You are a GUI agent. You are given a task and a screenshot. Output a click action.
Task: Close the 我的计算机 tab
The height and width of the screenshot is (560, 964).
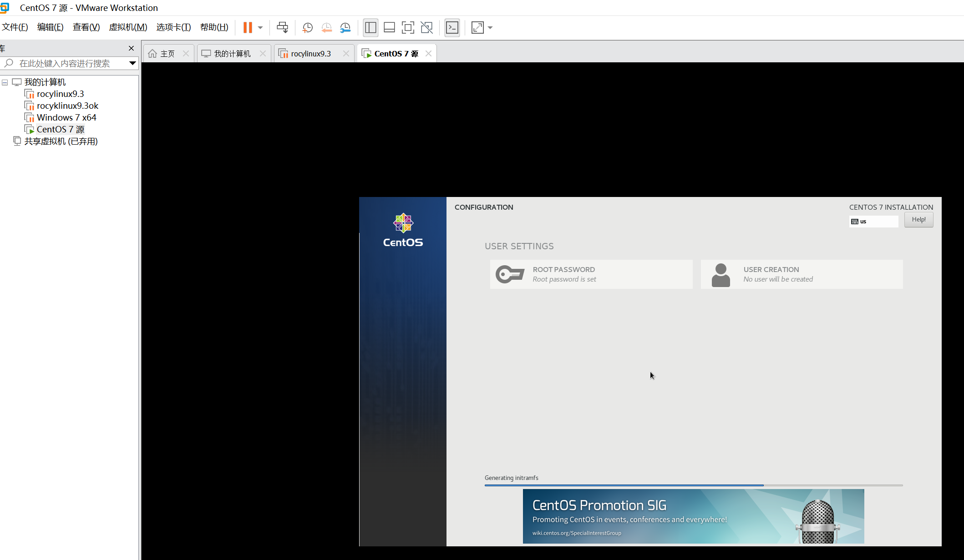click(x=263, y=54)
